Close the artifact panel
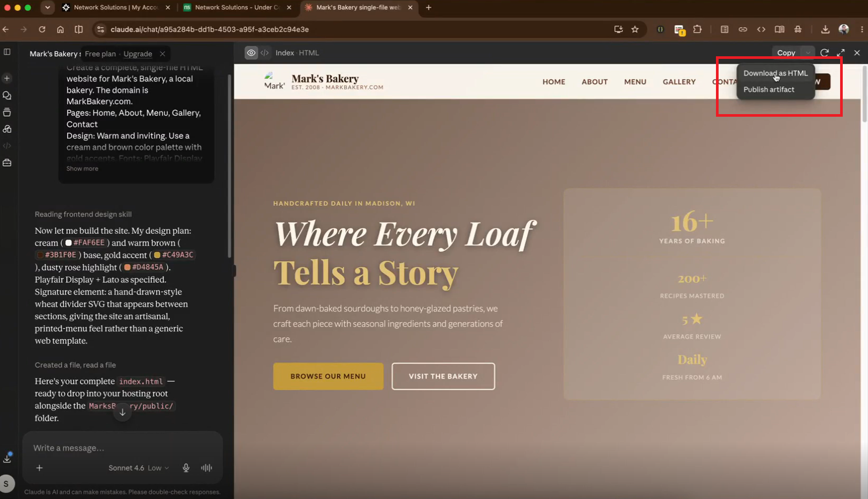868x499 pixels. pyautogui.click(x=857, y=53)
